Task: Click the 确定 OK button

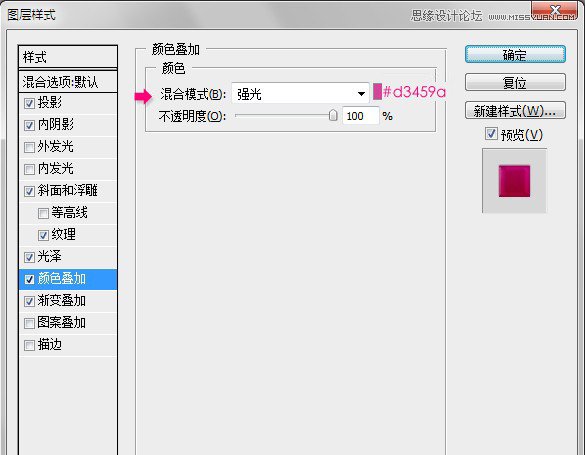Action: (x=515, y=54)
